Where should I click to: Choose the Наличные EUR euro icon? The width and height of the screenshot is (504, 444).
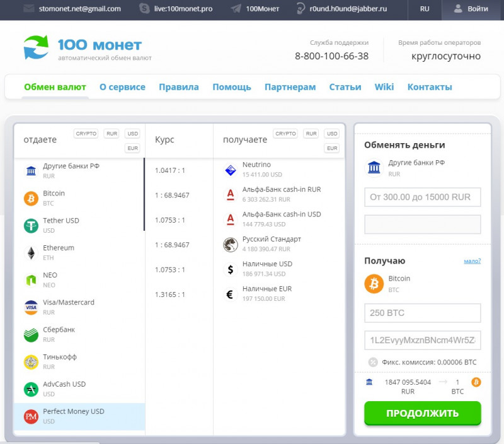231,294
